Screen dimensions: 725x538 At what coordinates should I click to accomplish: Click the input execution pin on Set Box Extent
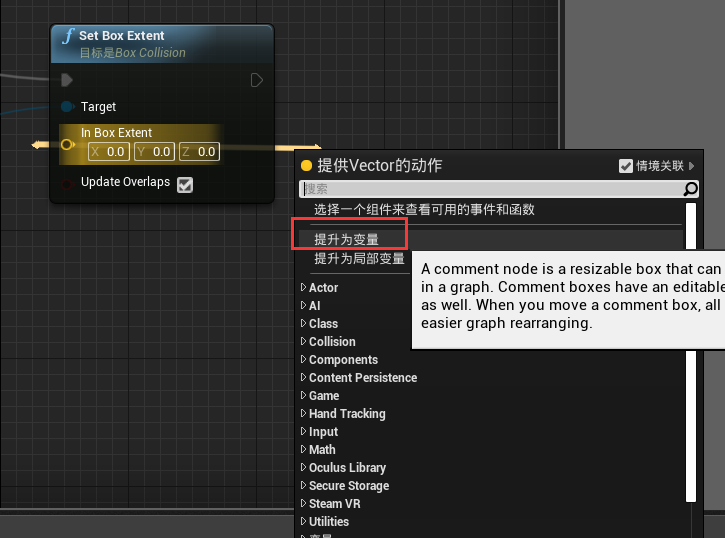(x=67, y=80)
